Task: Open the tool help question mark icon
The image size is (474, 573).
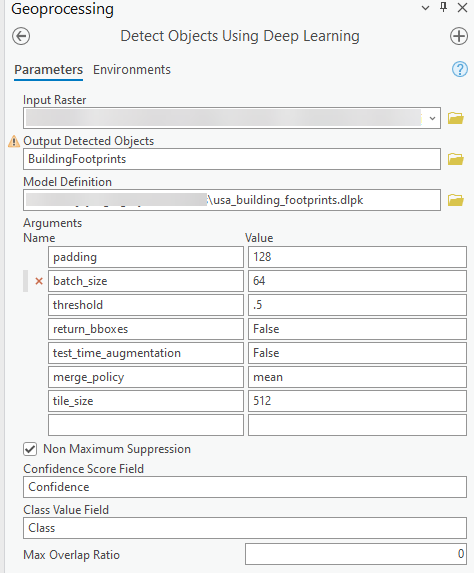Action: coord(459,69)
